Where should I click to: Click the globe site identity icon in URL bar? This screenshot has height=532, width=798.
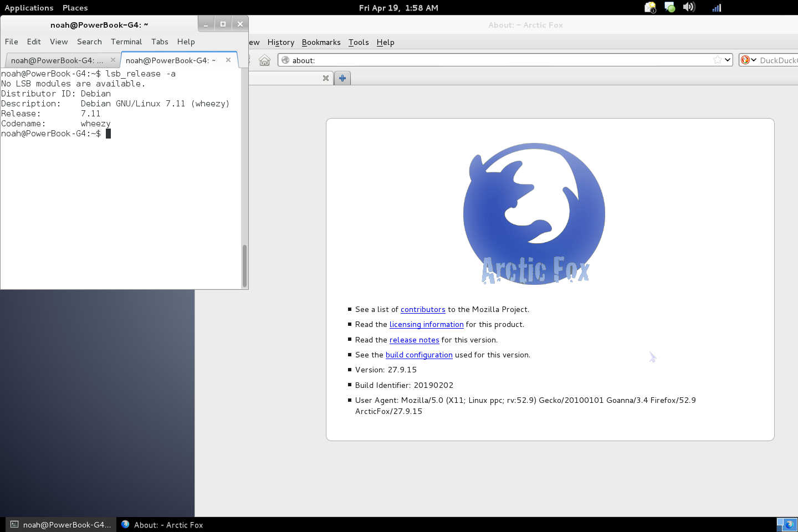point(285,60)
